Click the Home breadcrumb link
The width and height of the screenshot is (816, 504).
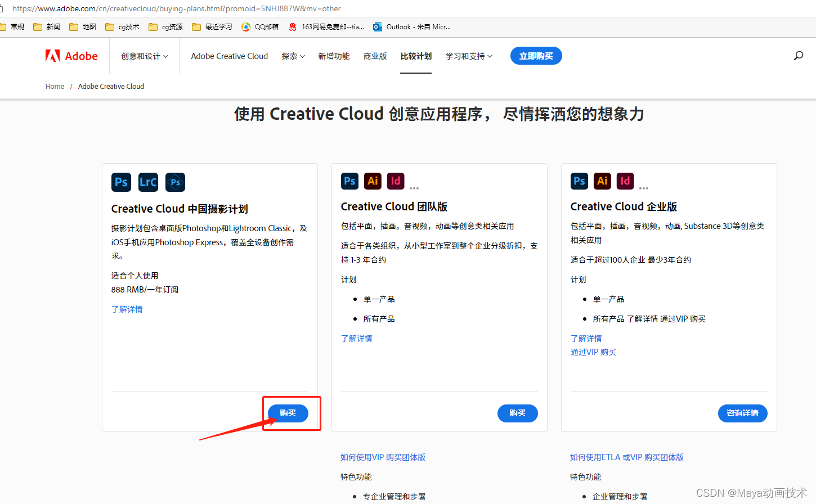pyautogui.click(x=55, y=87)
